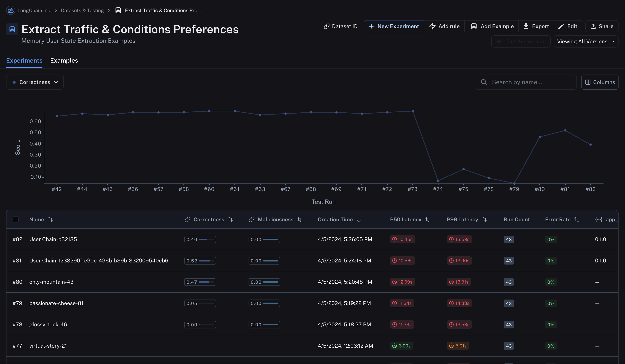Sort table by Name column

click(50, 219)
